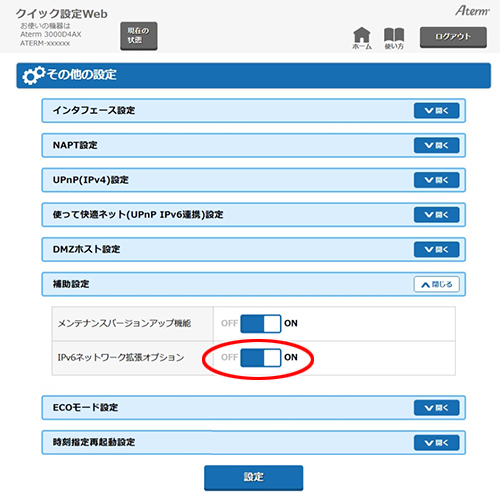Go to the Home (ホーム) icon
This screenshot has width=500, height=500.
pos(362,38)
